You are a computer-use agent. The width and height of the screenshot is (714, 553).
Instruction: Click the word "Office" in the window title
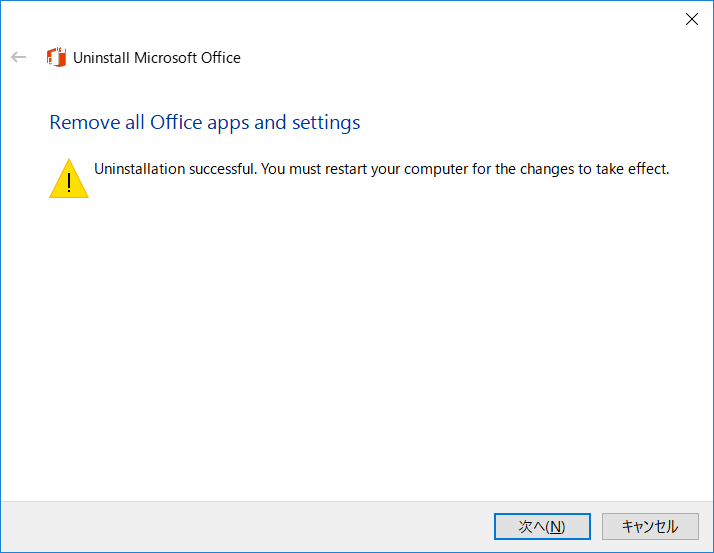click(221, 58)
